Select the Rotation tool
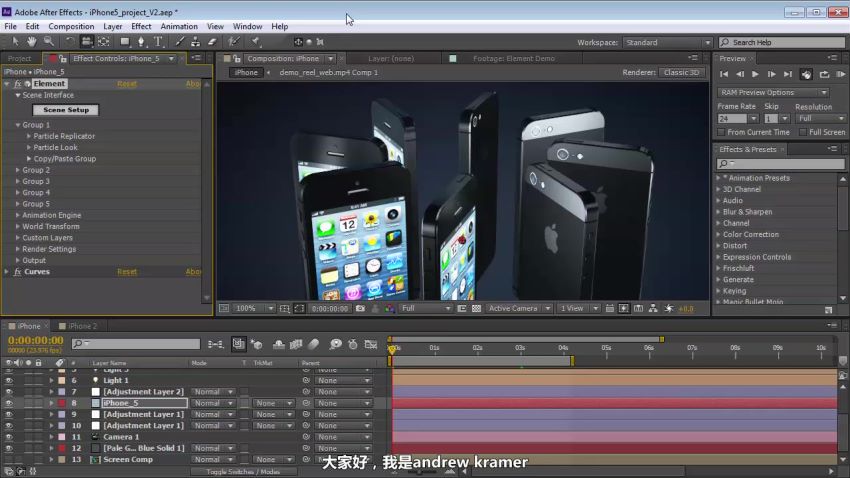This screenshot has height=478, width=850. (x=69, y=41)
